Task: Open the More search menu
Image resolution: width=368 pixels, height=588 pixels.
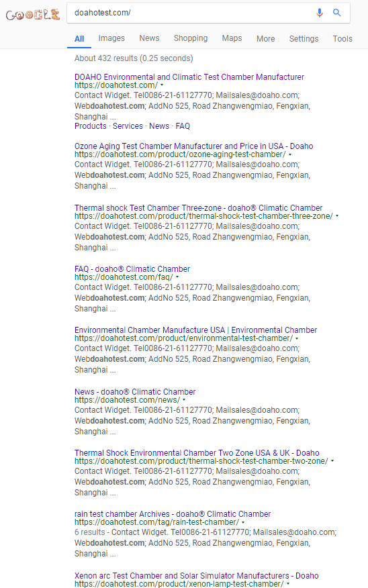Action: click(x=265, y=39)
